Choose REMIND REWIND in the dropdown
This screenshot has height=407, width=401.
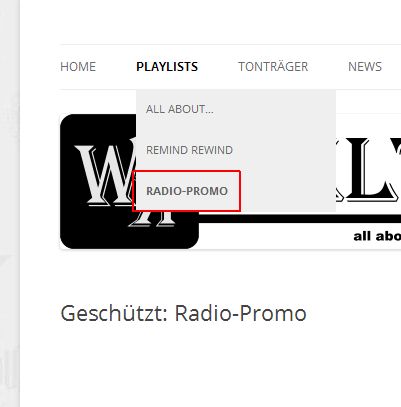[x=189, y=150]
